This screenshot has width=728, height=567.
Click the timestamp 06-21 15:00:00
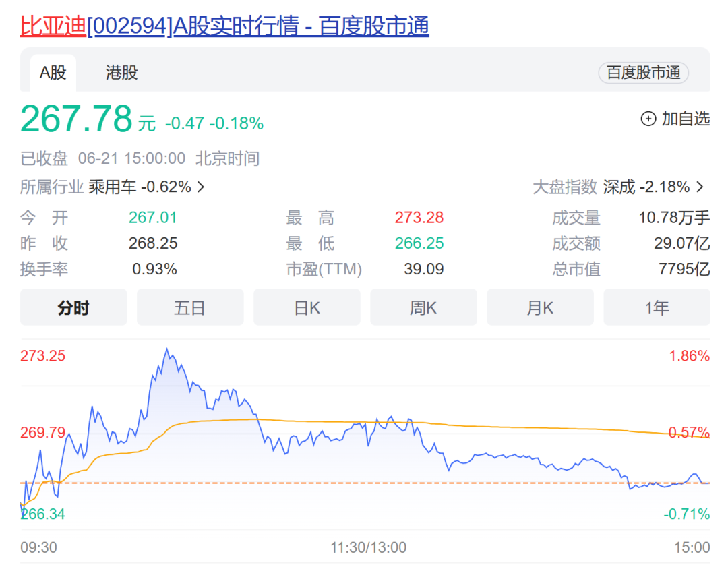[x=131, y=159]
